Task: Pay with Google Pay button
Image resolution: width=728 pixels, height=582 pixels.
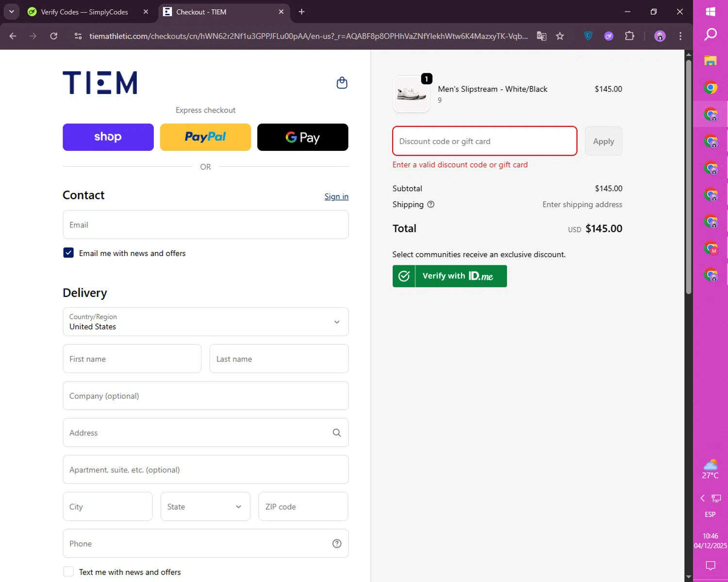Action: (303, 137)
